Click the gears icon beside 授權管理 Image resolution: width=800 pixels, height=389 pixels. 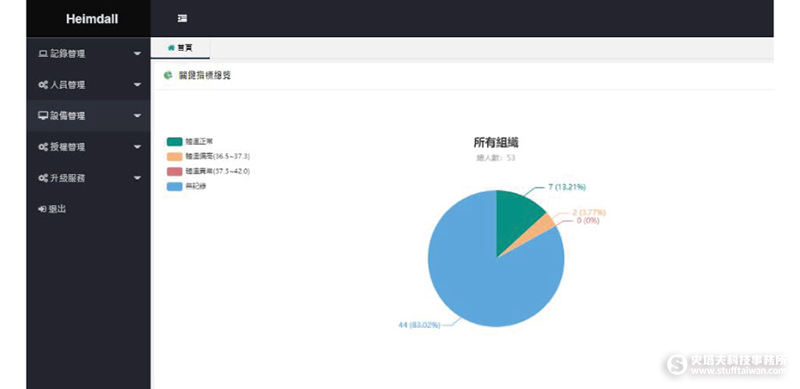[x=43, y=147]
